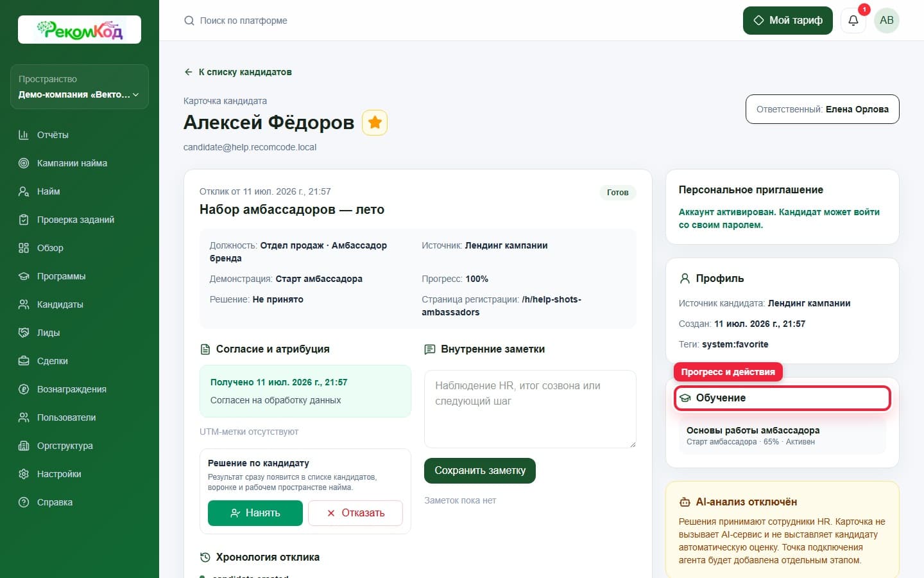Click the Внутренние заметки note icon
This screenshot has height=578, width=924.
point(430,349)
